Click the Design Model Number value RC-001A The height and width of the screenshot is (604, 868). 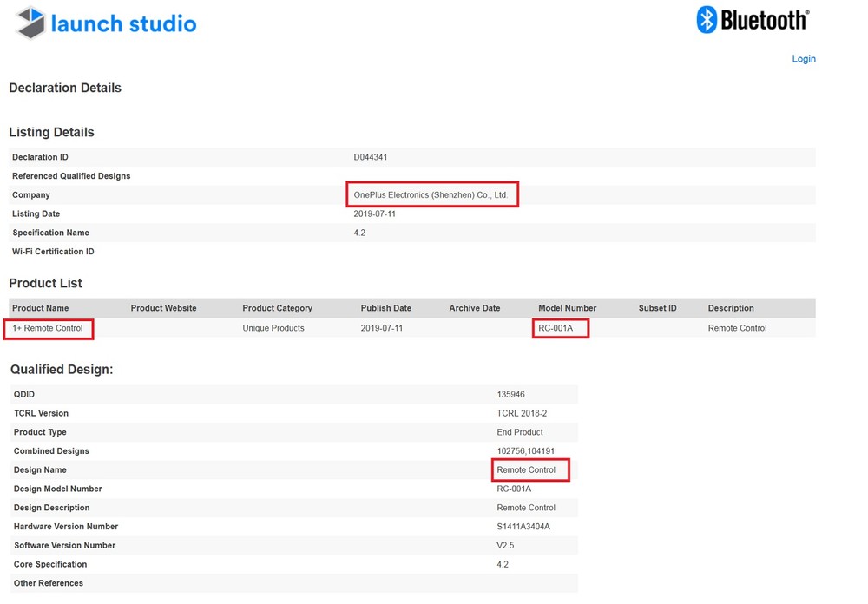(514, 489)
